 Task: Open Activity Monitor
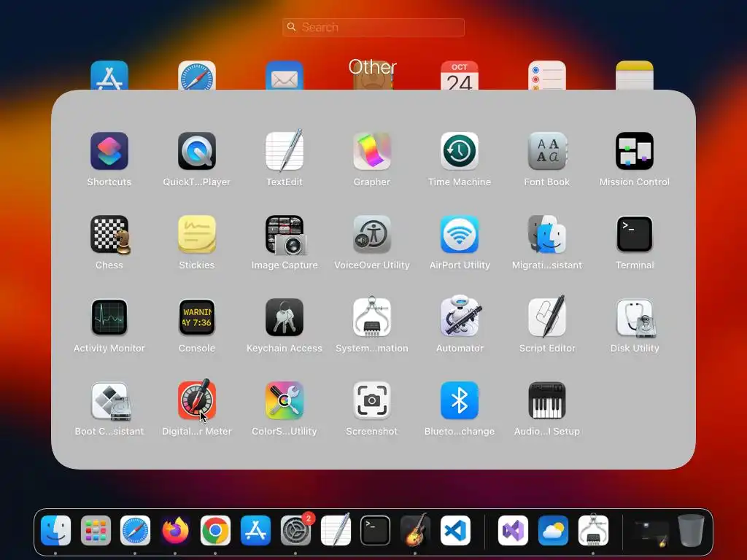point(109,318)
